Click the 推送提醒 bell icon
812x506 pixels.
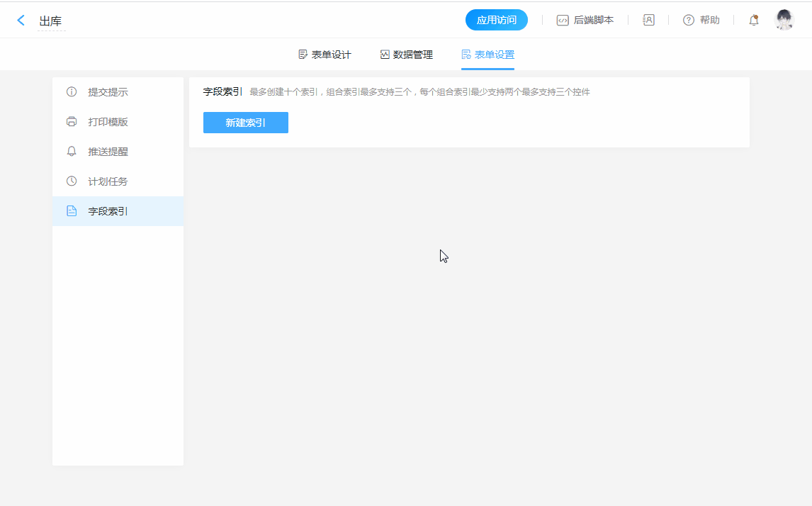72,152
